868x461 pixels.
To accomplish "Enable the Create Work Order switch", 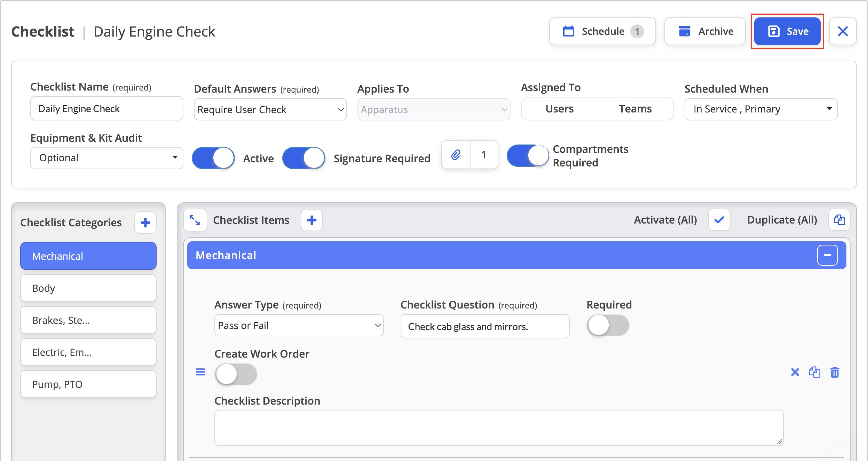I will pyautogui.click(x=236, y=374).
